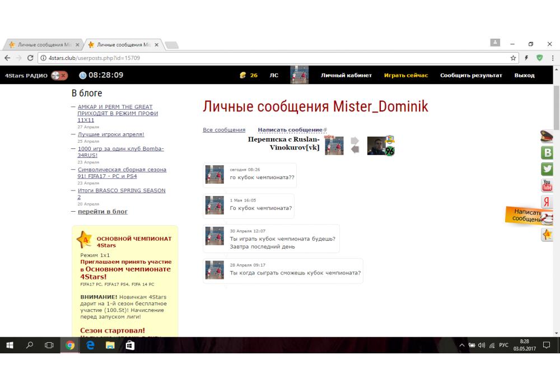Select 'Играть сейчас' in the top menu
Image resolution: width=560 pixels, height=392 pixels.
coord(406,75)
